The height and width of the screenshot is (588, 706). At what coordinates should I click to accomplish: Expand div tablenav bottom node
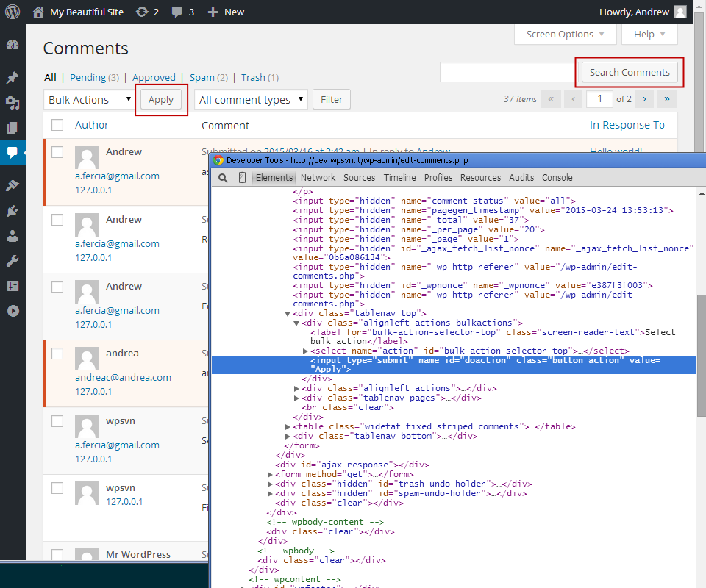tap(288, 436)
